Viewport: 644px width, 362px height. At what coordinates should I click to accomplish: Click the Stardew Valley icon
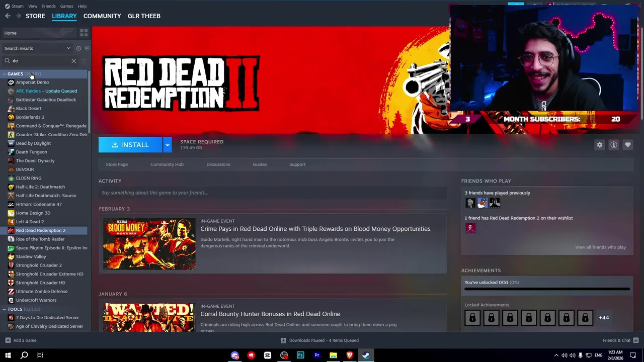pos(11,256)
